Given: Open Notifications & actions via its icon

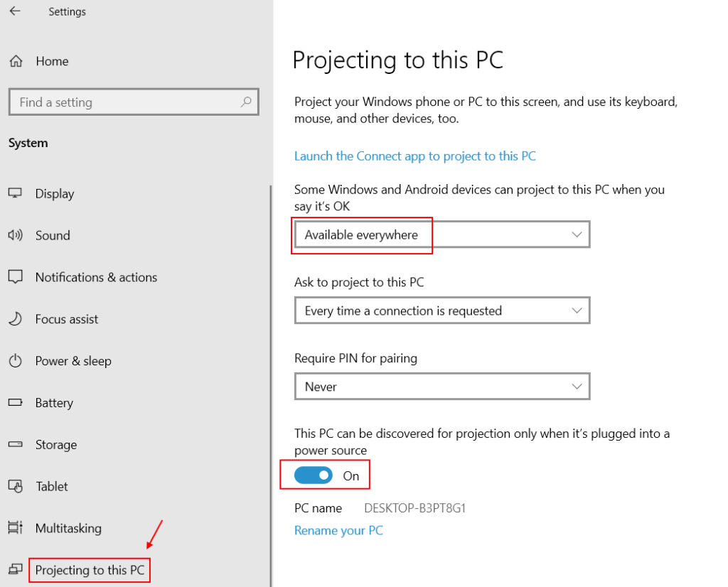Looking at the screenshot, I should (x=16, y=277).
